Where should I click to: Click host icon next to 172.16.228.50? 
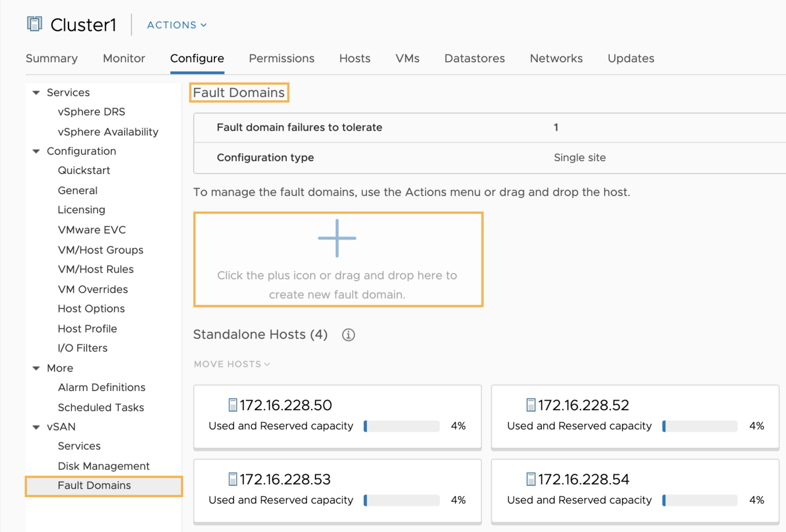pyautogui.click(x=232, y=405)
